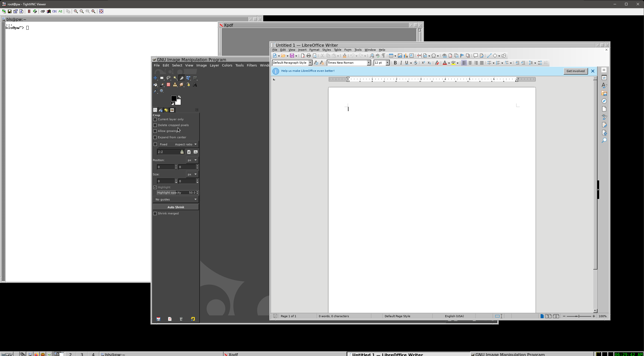Open the 12 pt font size dropdown
This screenshot has width=644, height=356.
point(388,63)
